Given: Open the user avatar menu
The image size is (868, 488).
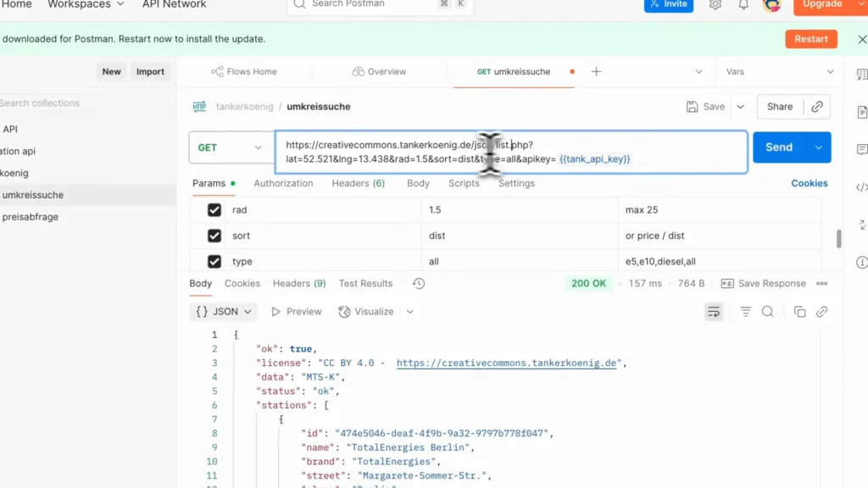Looking at the screenshot, I should coord(771,5).
